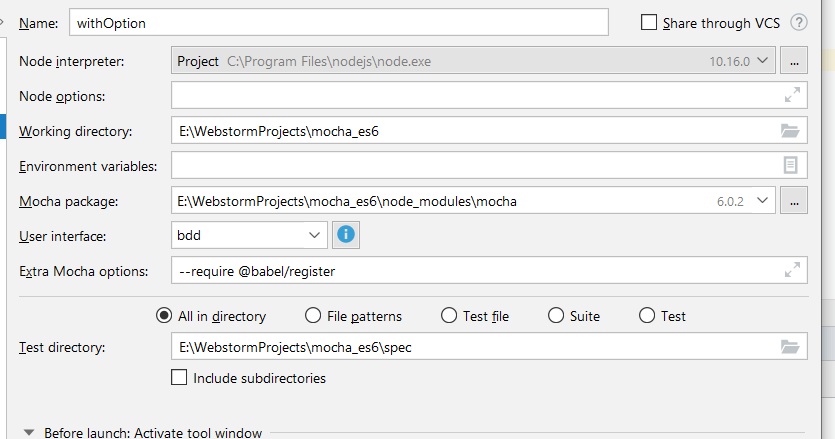Image resolution: width=835 pixels, height=439 pixels.
Task: Enable Share through VCS checkbox
Action: (648, 22)
